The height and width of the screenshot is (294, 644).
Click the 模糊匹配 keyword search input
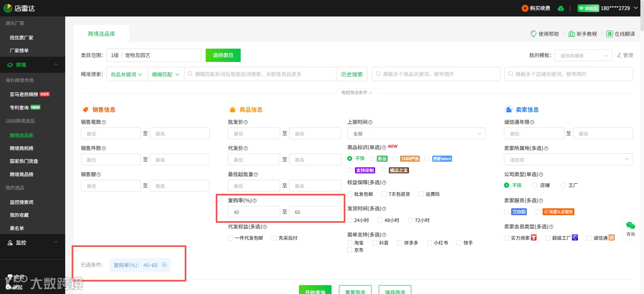click(260, 74)
